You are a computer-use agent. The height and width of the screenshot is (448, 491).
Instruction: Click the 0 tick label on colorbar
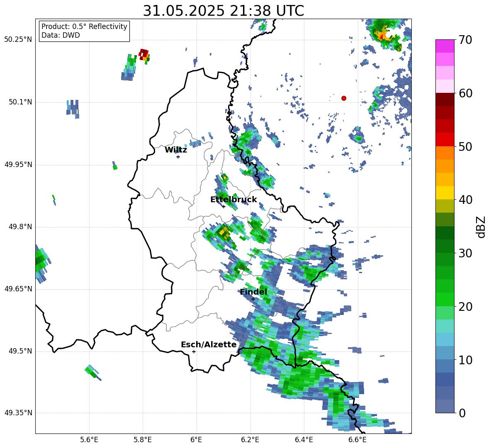tap(462, 413)
